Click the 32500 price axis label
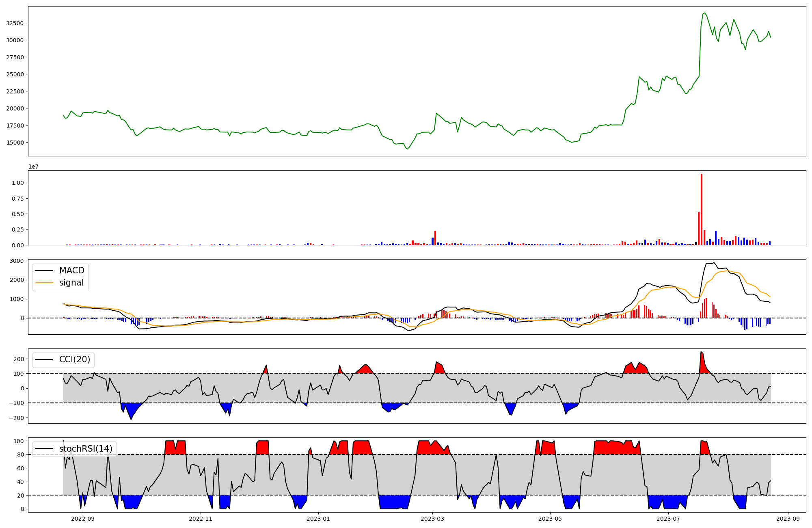Image resolution: width=812 pixels, height=528 pixels. pos(15,23)
